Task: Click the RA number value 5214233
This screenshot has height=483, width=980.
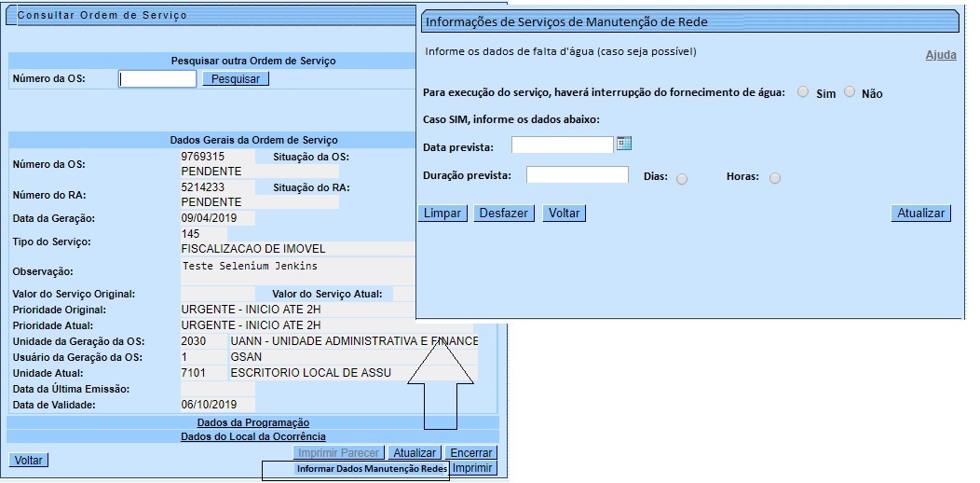Action: click(203, 187)
